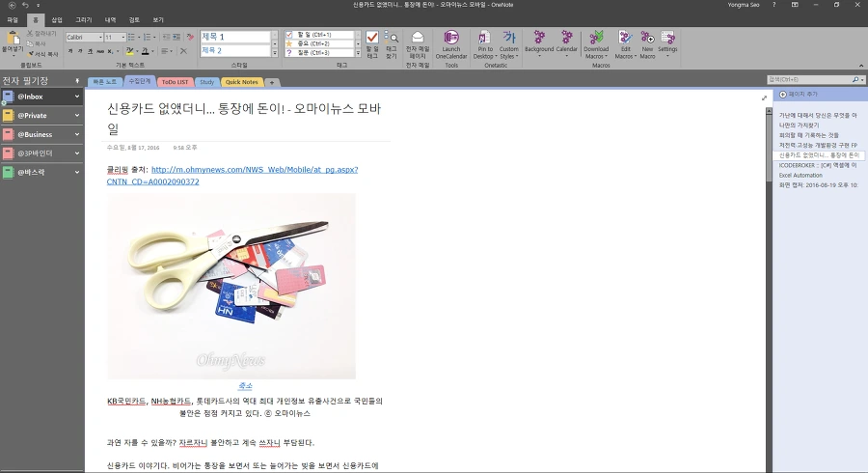Screen dimensions: 868x473
Task: Open Find Tags (태그 찾기)
Action: point(392,44)
